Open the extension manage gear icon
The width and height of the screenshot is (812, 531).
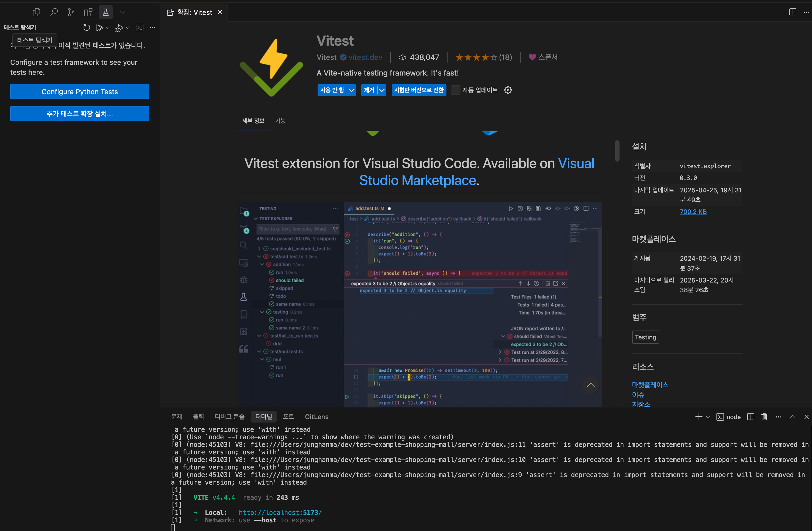[508, 90]
